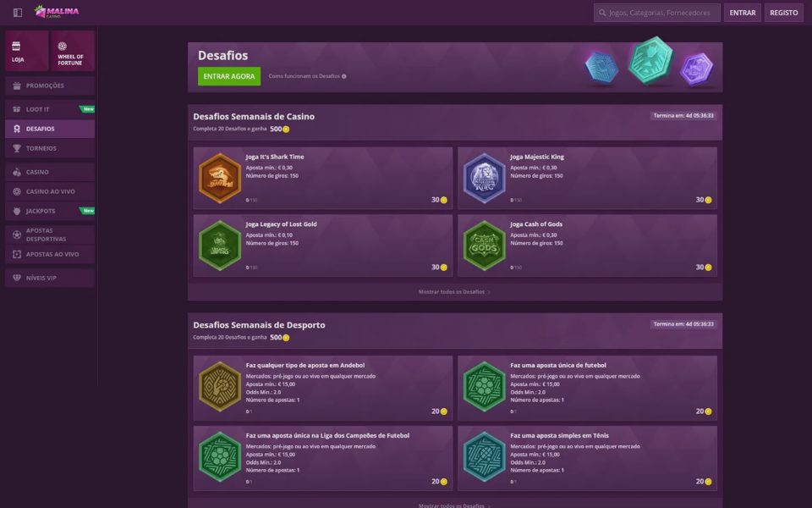This screenshot has width=812, height=508.
Task: Click the Legacy of Lost Gold hexagon badge
Action: (x=220, y=246)
